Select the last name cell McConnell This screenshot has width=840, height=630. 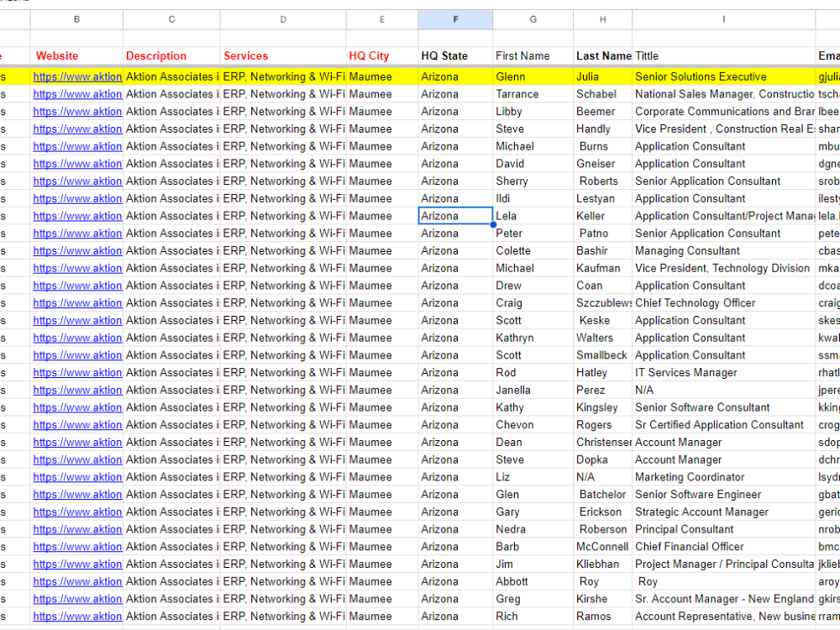point(602,547)
